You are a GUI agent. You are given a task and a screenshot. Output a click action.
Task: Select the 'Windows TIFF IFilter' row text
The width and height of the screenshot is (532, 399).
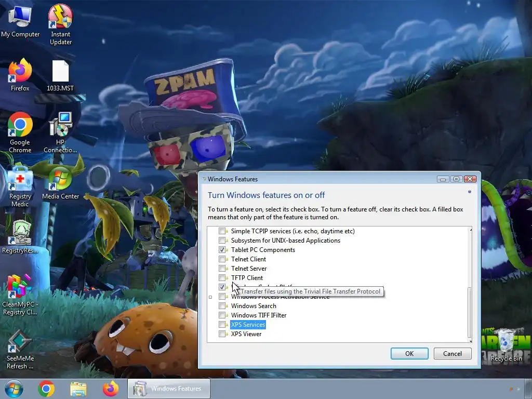259,315
